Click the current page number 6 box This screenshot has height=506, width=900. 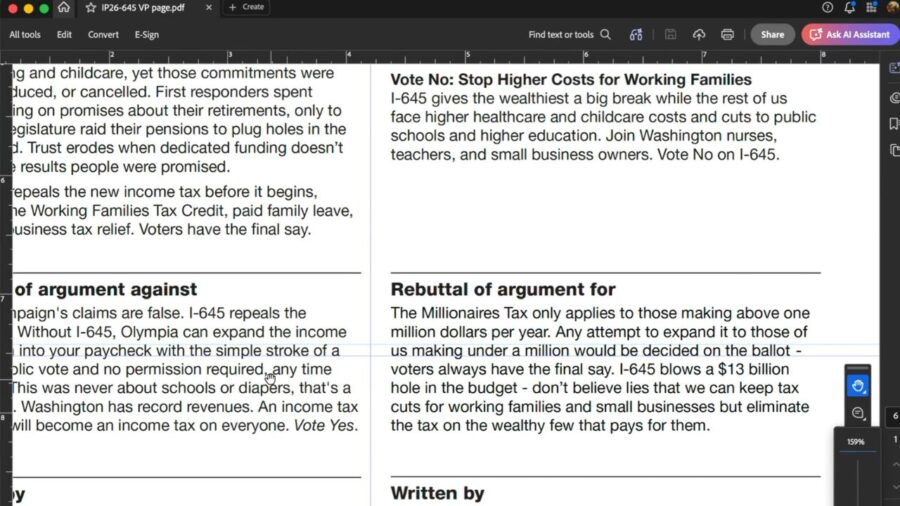click(x=895, y=416)
